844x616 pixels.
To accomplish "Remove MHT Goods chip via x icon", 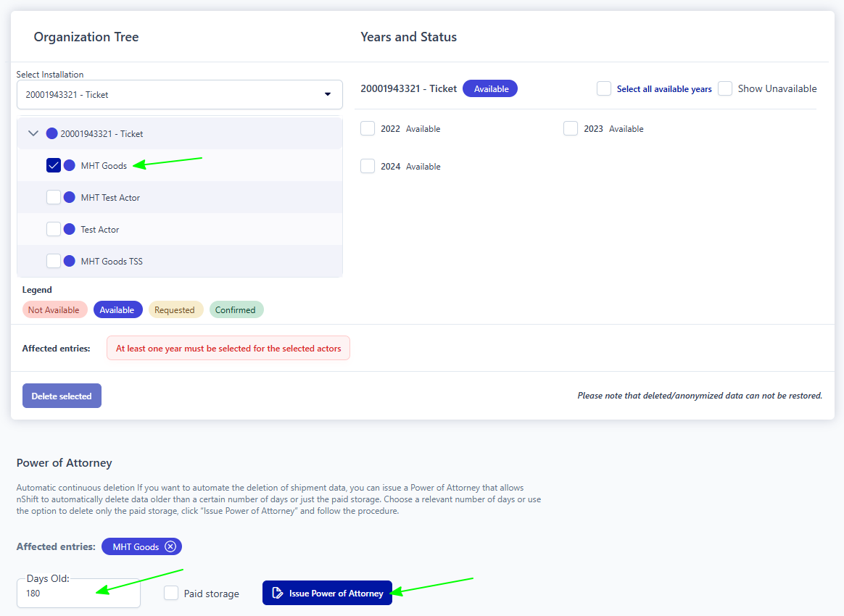I will click(x=170, y=546).
